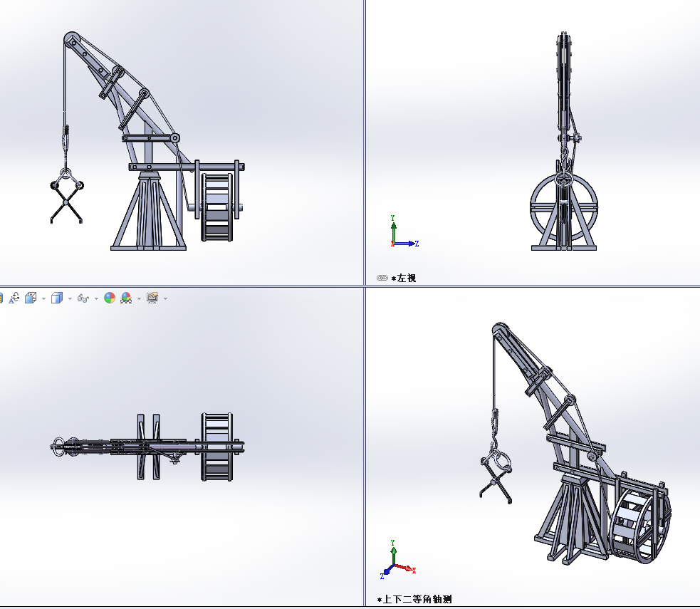This screenshot has height=609, width=700.
Task: Select the crane model in the front view pane
Action: (147, 141)
